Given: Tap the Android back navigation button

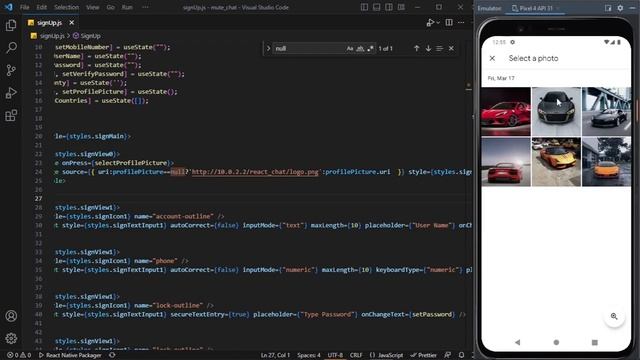Looking at the screenshot, I should click(518, 342).
